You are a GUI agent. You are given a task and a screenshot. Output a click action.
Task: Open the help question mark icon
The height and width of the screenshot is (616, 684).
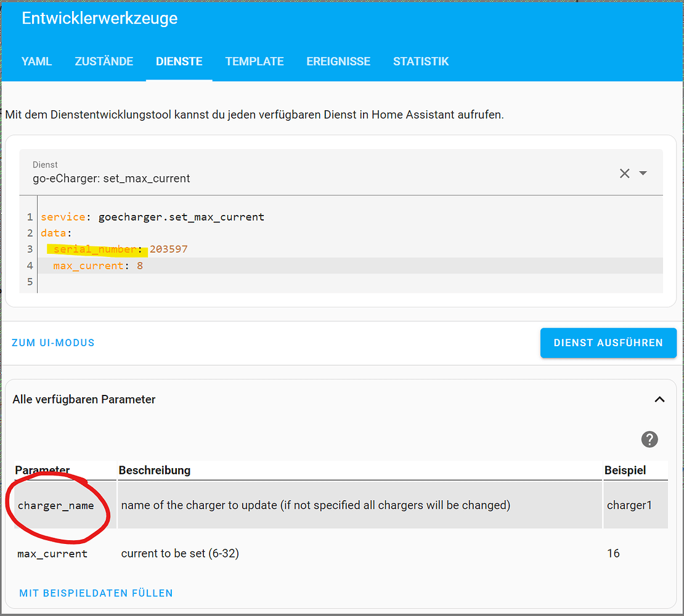649,439
